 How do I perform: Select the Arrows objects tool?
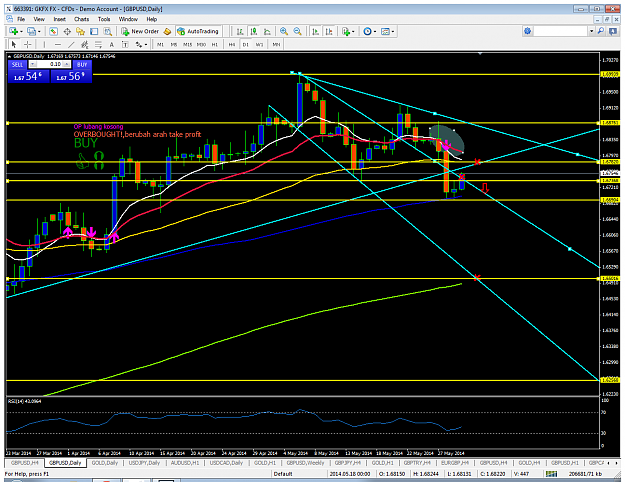point(139,44)
